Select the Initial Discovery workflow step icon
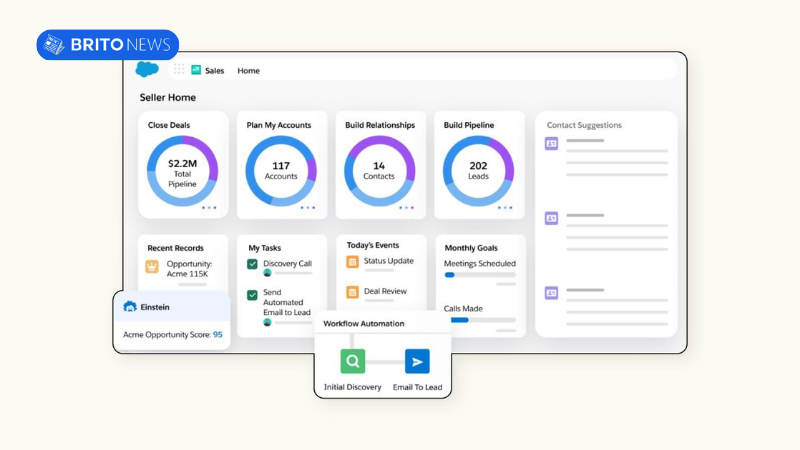The height and width of the screenshot is (450, 800). 353,361
